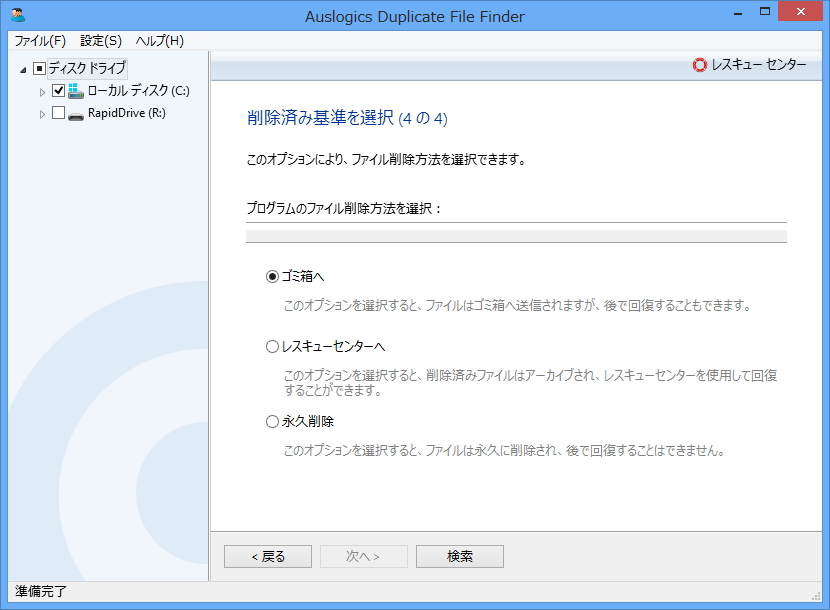Start the scan with 検索 button
This screenshot has width=830, height=610.
459,557
